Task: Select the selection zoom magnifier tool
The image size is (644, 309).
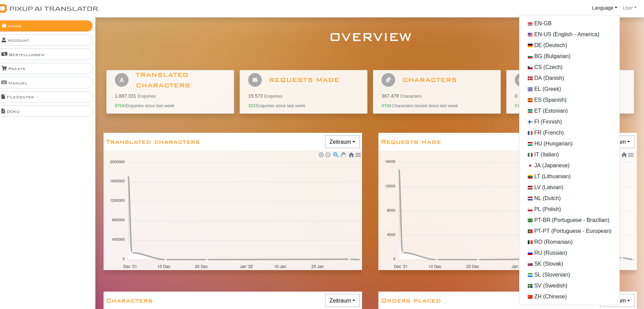Action: [336, 155]
